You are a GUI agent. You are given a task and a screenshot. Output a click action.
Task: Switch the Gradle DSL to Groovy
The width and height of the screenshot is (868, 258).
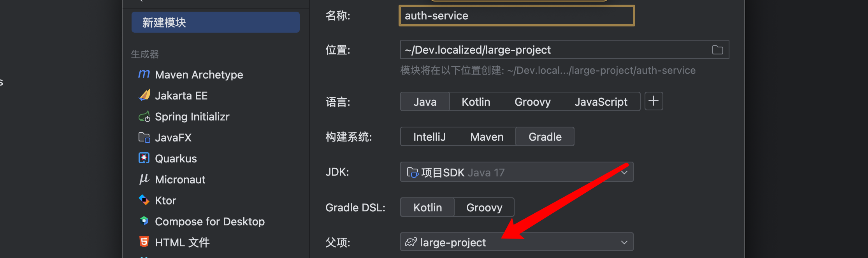click(x=484, y=207)
